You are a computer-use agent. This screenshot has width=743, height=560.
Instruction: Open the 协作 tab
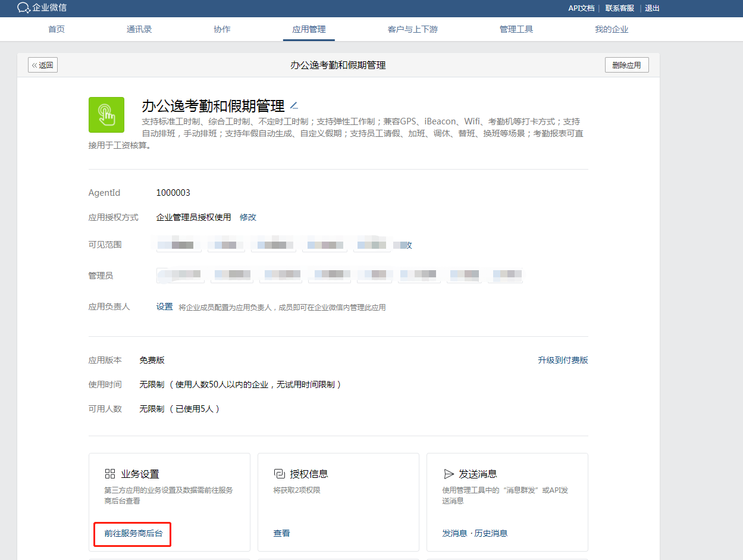tap(222, 29)
